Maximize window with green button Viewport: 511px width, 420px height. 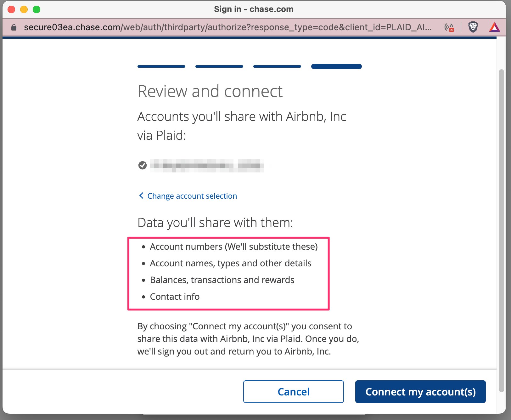(36, 9)
